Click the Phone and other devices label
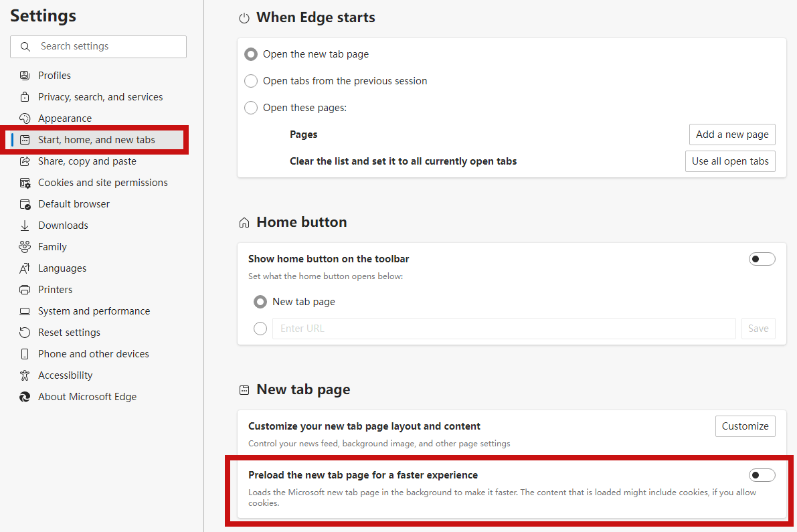Screen dimensions: 797x532 94,353
